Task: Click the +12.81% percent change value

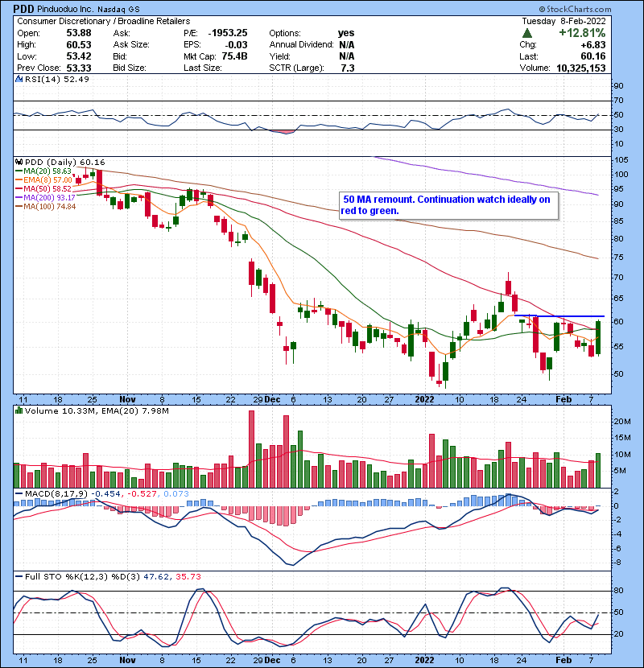Action: pos(582,33)
